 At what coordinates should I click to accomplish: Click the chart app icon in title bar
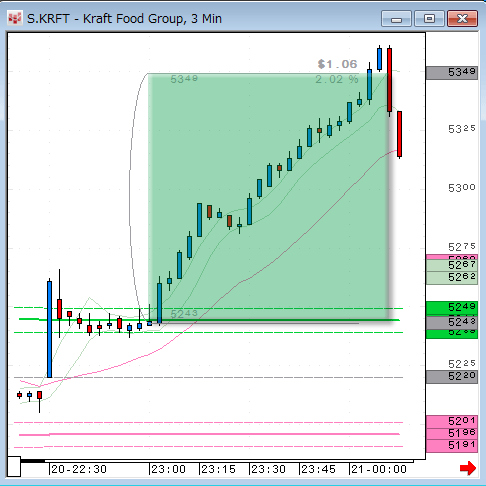tap(15, 18)
